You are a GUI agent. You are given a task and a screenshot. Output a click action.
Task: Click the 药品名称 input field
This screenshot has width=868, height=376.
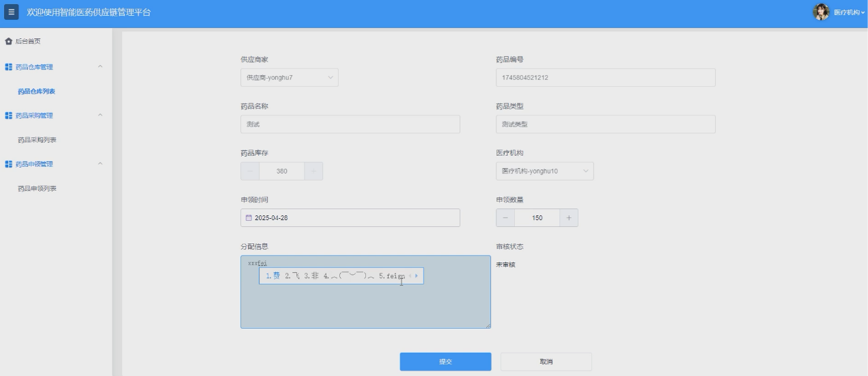point(350,124)
